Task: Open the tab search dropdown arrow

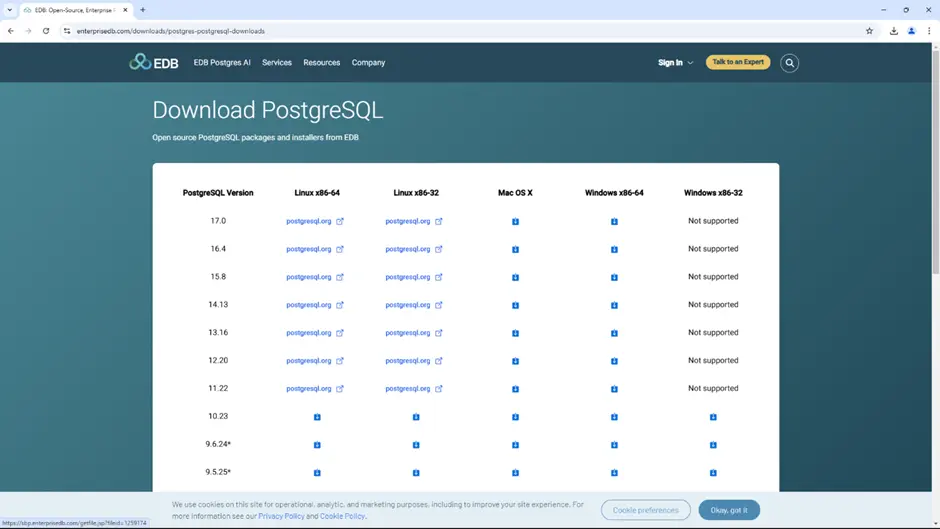Action: pos(10,10)
